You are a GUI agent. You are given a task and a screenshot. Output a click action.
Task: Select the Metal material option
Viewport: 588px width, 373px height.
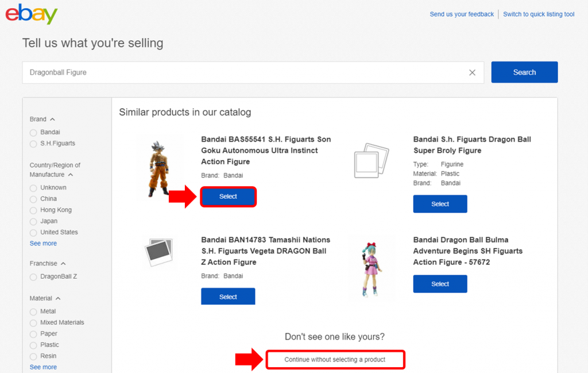tap(33, 312)
